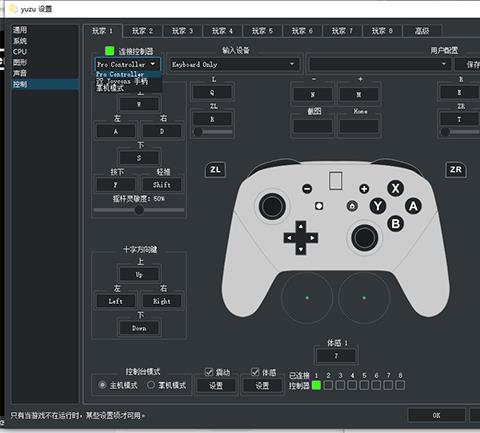Toggle connected controller indicator 5
480x433 pixels.
pos(364,385)
